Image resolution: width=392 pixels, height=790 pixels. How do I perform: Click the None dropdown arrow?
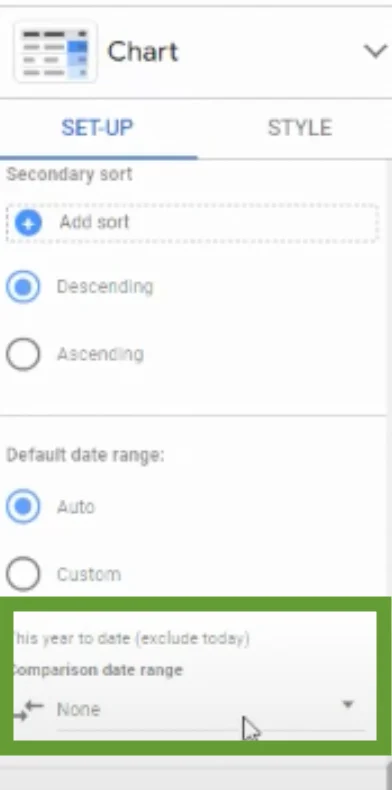click(x=348, y=704)
